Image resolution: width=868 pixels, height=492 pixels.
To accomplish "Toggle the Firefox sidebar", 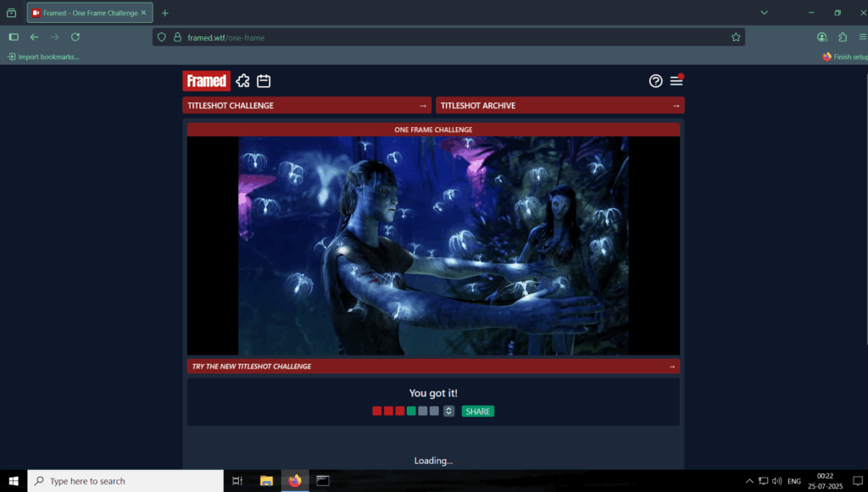I will (x=14, y=37).
